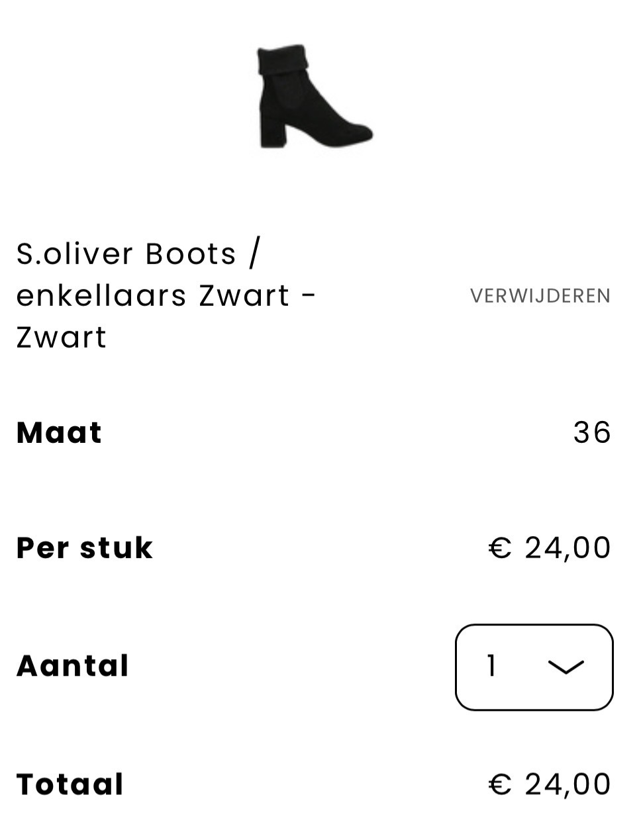641x840 pixels.
Task: Click the Maat label
Action: click(x=59, y=433)
